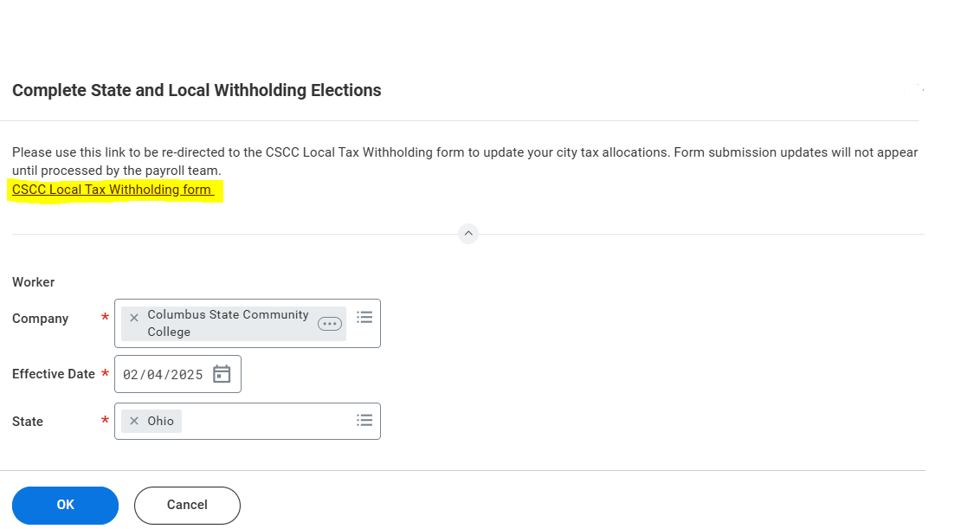
Task: Cancel the withholding elections form
Action: pos(187,505)
